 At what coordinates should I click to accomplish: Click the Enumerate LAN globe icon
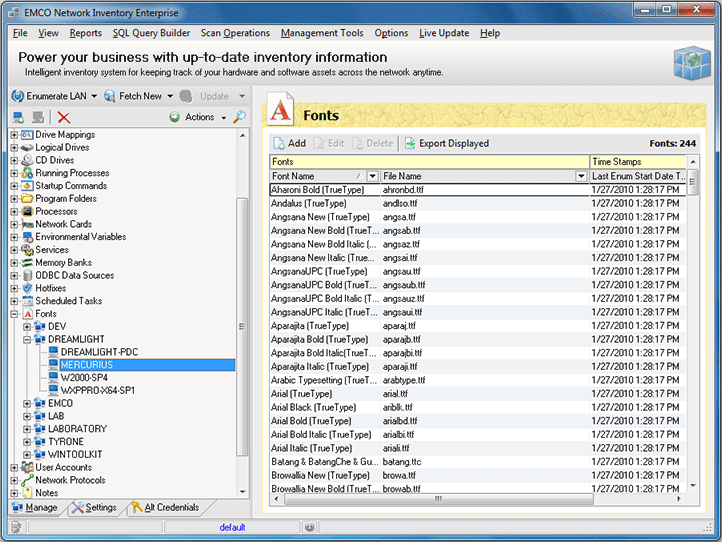click(17, 96)
